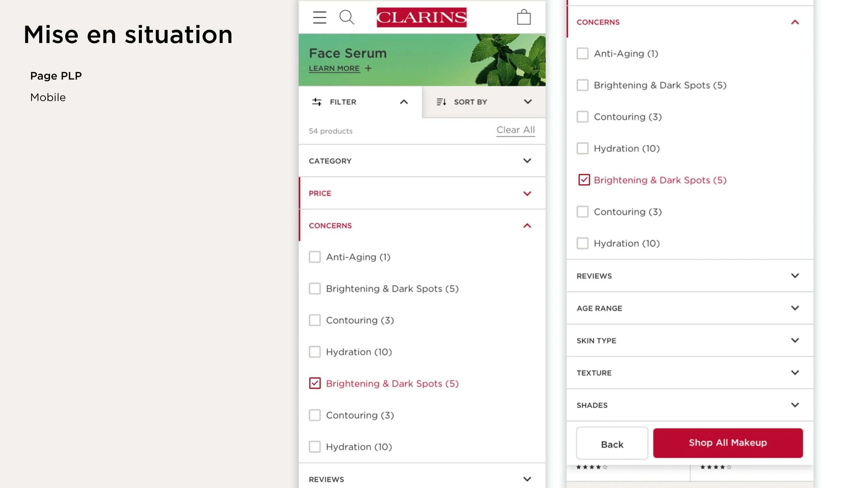
Task: Collapse the Filter panel chevron
Action: [x=404, y=102]
